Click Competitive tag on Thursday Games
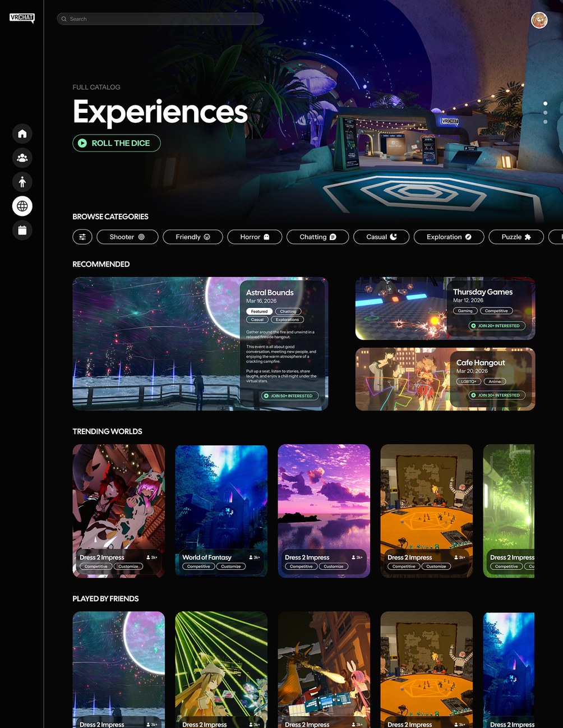Screen dimensions: 563x728 496,311
